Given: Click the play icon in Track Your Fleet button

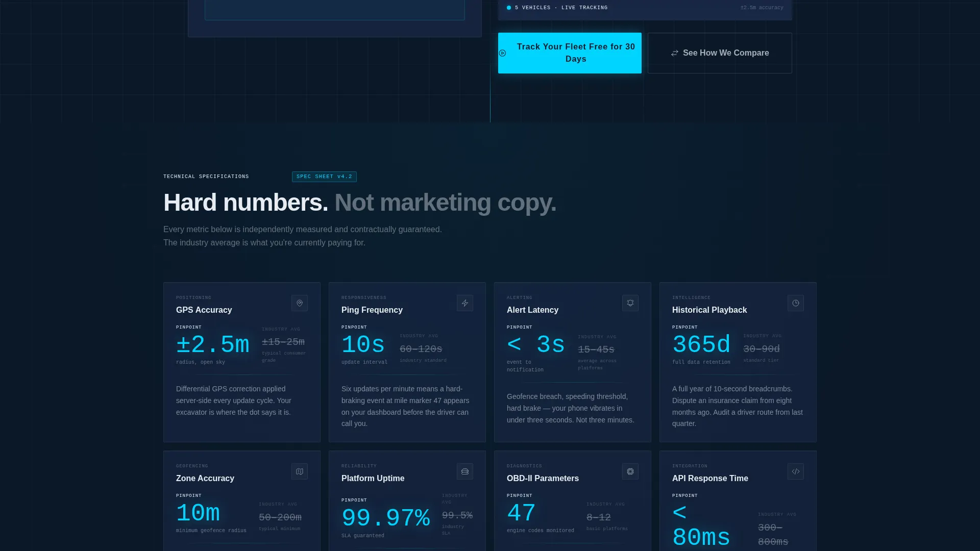Looking at the screenshot, I should click(x=503, y=53).
